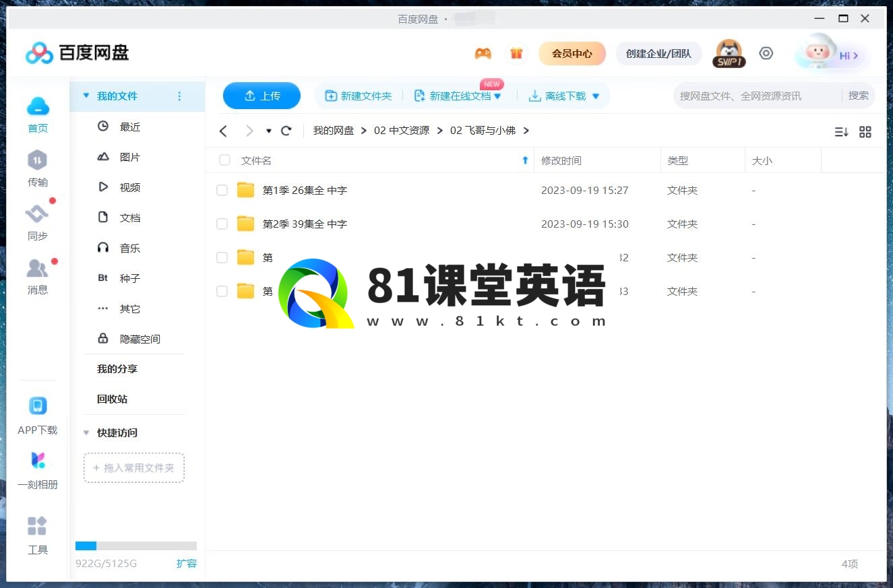Screen dimensions: 893x588
Task: Expand the 离线下载 dropdown arrow
Action: (596, 96)
